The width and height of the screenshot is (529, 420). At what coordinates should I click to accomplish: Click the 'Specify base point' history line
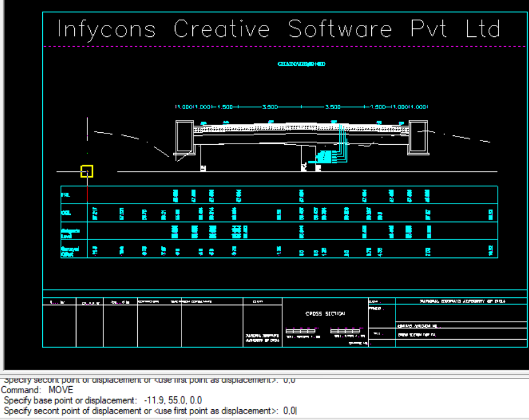tap(103, 400)
